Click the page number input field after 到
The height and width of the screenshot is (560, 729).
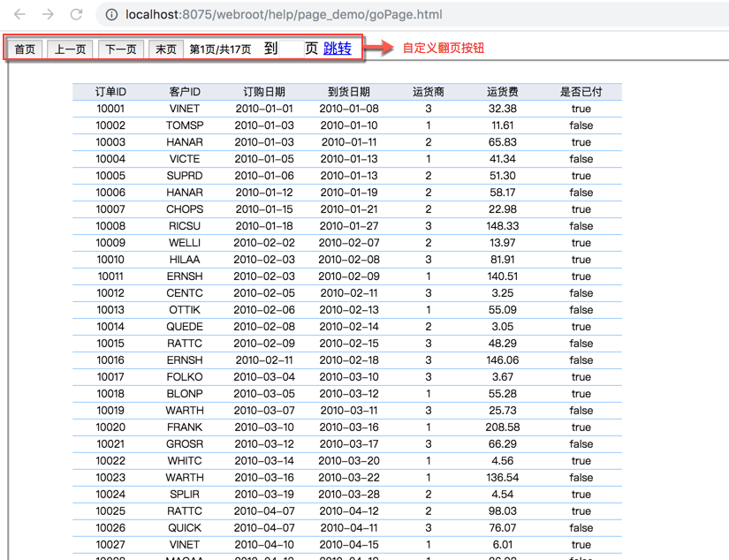291,49
